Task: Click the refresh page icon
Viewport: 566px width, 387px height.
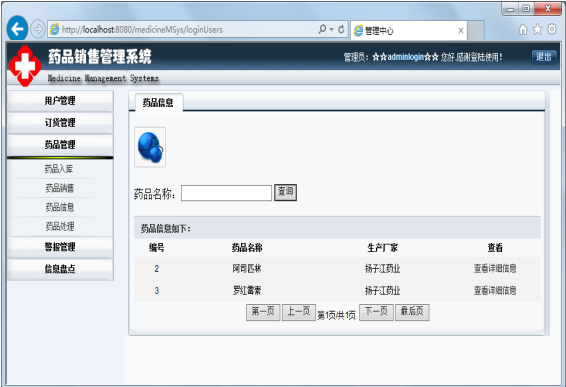Action: pos(341,29)
